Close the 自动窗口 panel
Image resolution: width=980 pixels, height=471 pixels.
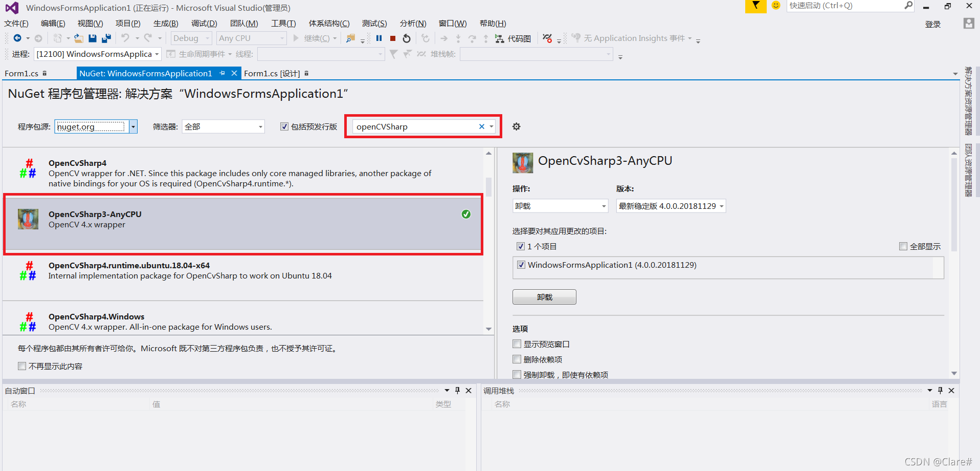[x=469, y=391]
